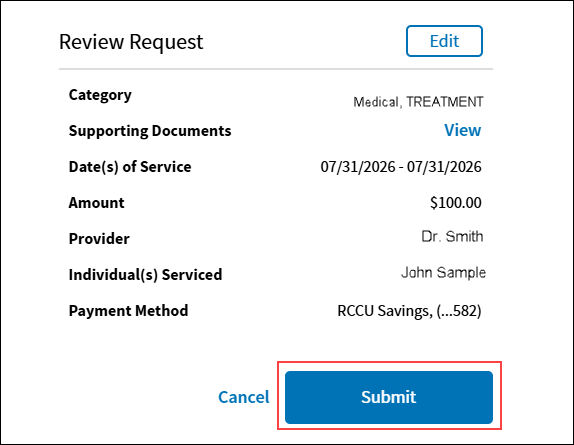Click the Medical, TREATMENT category value
The height and width of the screenshot is (445, 574).
pos(418,102)
